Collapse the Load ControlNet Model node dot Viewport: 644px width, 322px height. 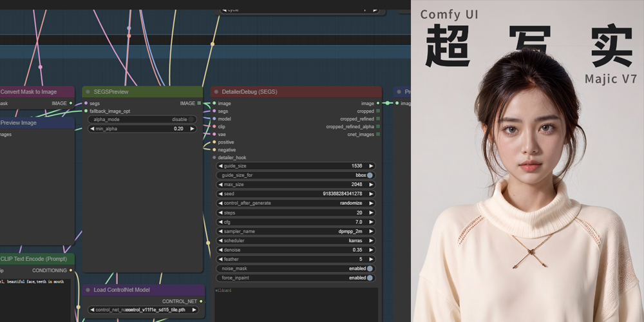coord(88,290)
